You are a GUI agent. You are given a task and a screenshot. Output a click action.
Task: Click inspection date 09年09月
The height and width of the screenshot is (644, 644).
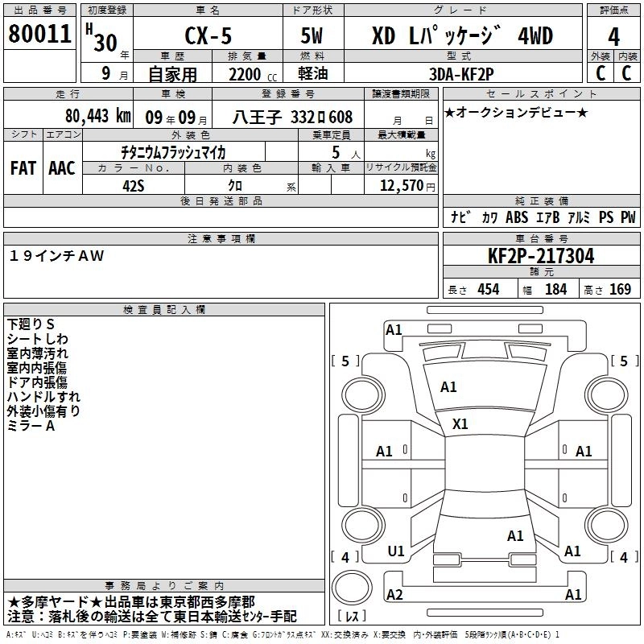click(x=176, y=118)
